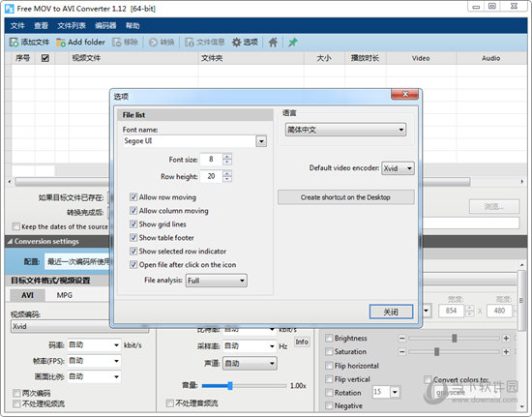Screen dimensions: 532x417
Task: Enable the Brightness checkbox
Action: [x=329, y=339]
